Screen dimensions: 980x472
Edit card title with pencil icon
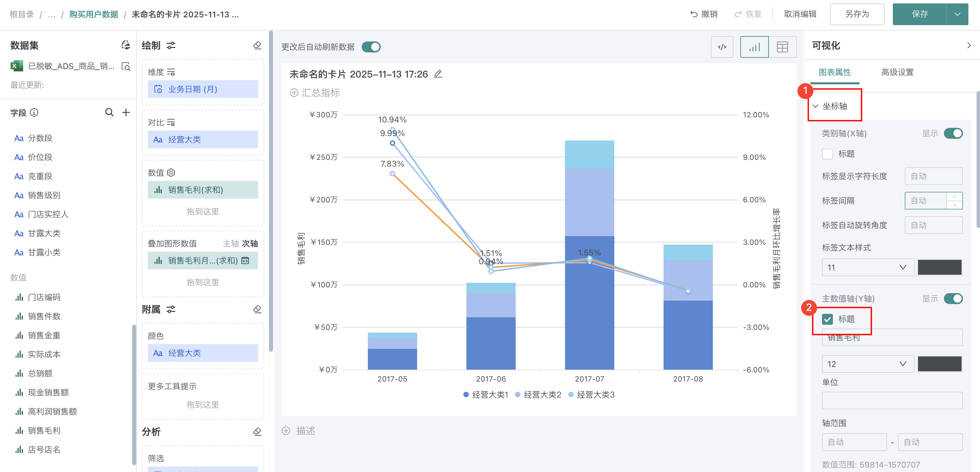(438, 74)
